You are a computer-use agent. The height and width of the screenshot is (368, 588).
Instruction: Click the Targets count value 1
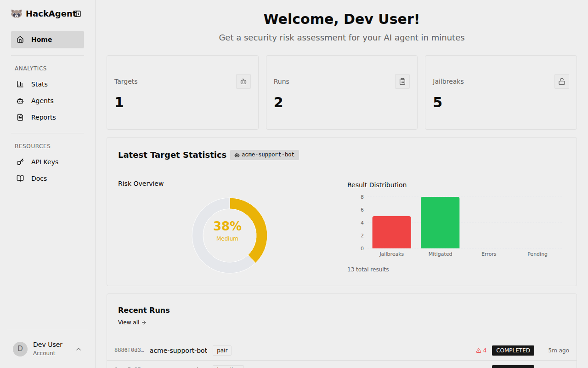[x=119, y=102]
